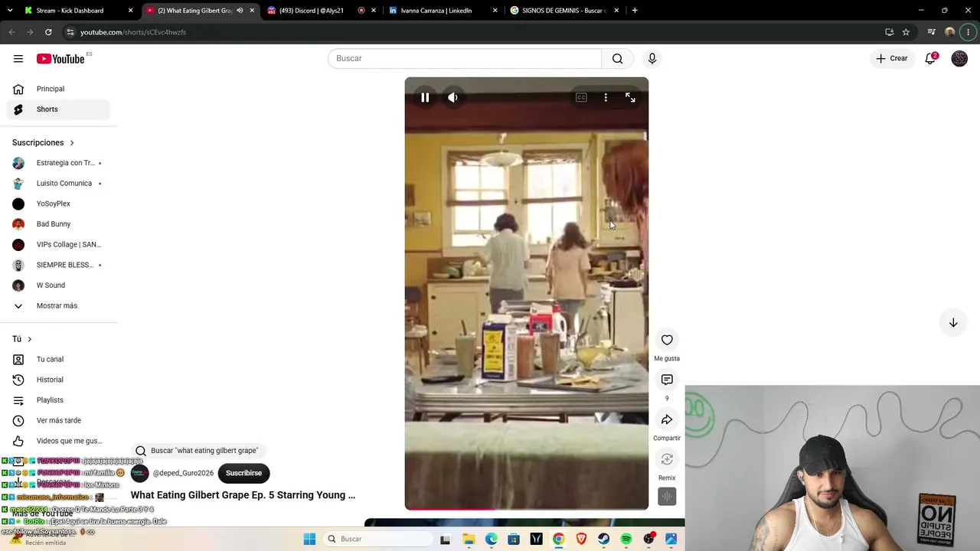This screenshot has width=980, height=551.
Task: Expand Mostrar más subscriptions
Action: [x=58, y=306]
